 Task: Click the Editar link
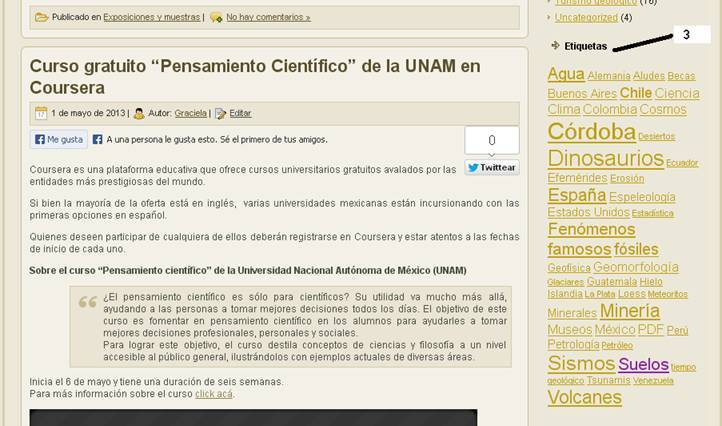[241, 114]
